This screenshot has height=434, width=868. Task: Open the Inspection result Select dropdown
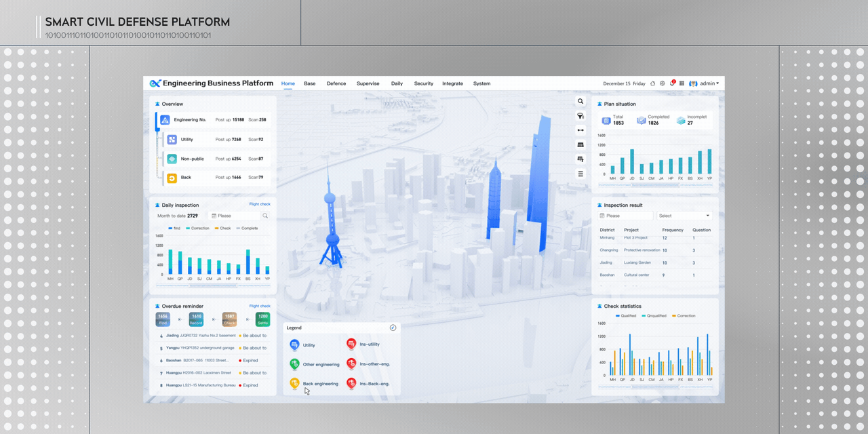[684, 216]
